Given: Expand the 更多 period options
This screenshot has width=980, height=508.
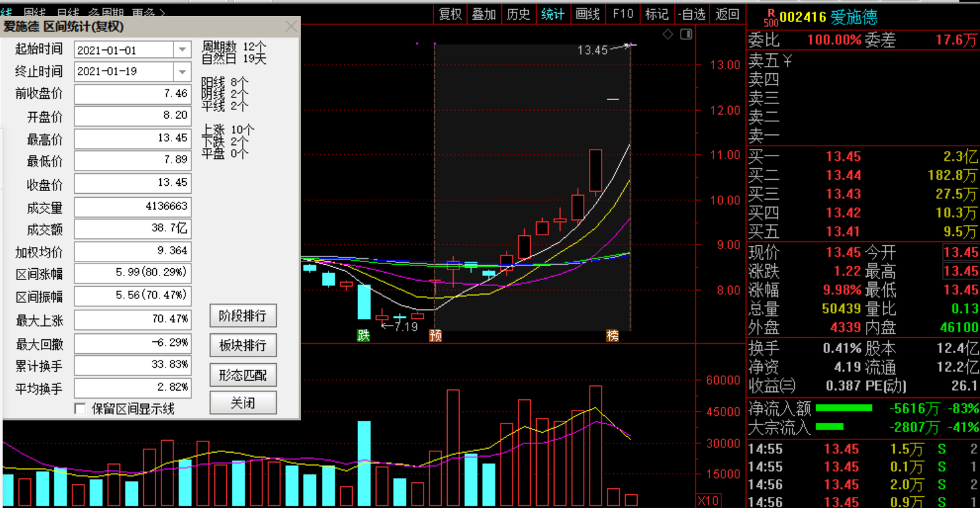Looking at the screenshot, I should (x=148, y=13).
